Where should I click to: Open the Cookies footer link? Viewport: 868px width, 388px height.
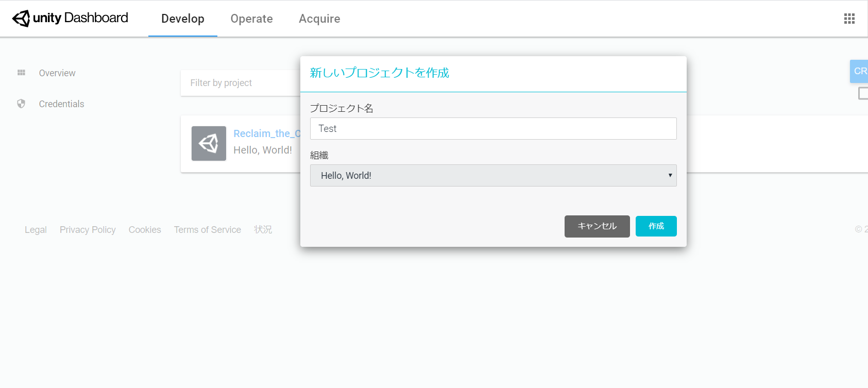point(145,230)
